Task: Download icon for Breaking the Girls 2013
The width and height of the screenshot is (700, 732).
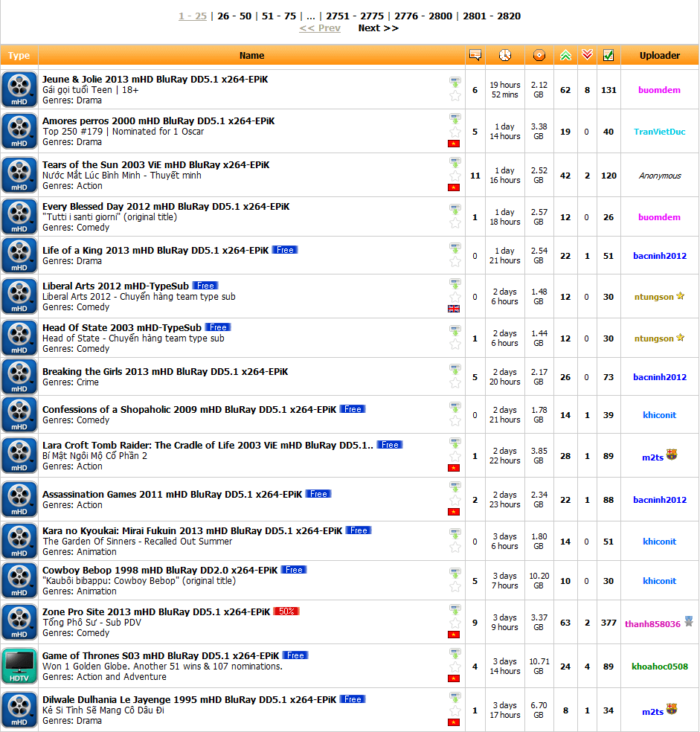Action: pos(455,369)
